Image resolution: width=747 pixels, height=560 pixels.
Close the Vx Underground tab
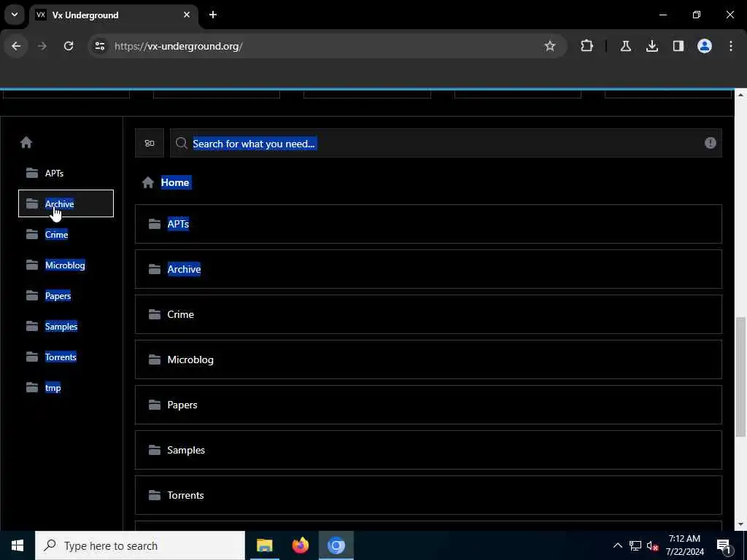(x=187, y=15)
